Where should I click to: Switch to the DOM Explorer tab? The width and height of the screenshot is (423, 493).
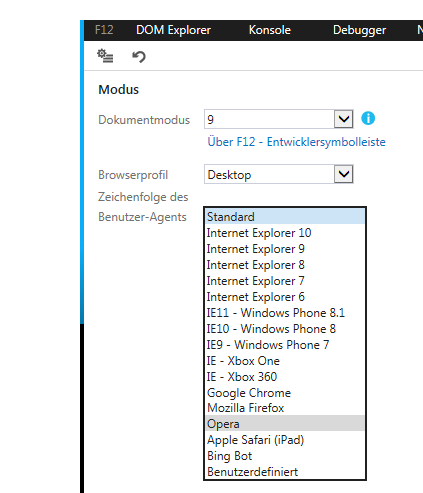pyautogui.click(x=173, y=30)
